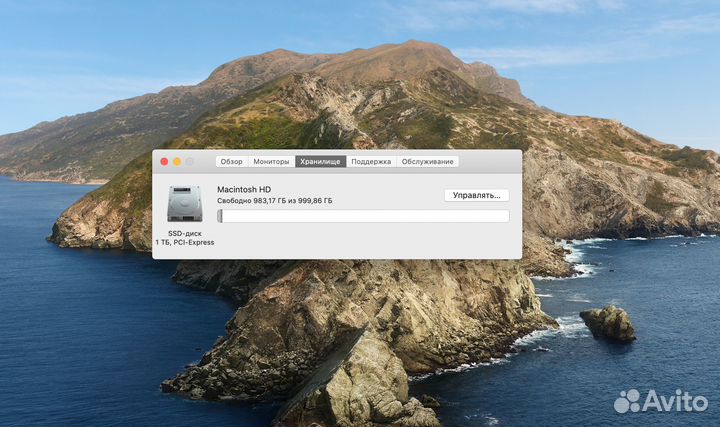Click the Macintosh HD SSD drive icon
The image size is (720, 427).
[185, 204]
